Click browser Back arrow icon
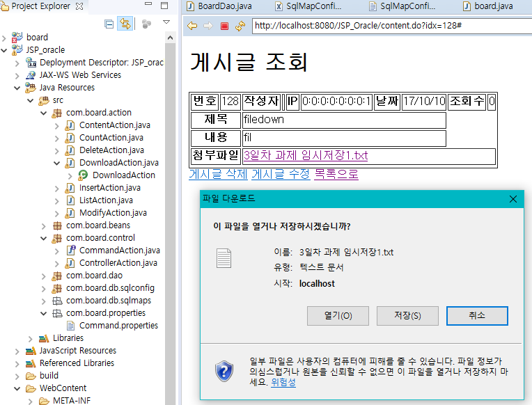The height and width of the screenshot is (405, 532). 192,26
